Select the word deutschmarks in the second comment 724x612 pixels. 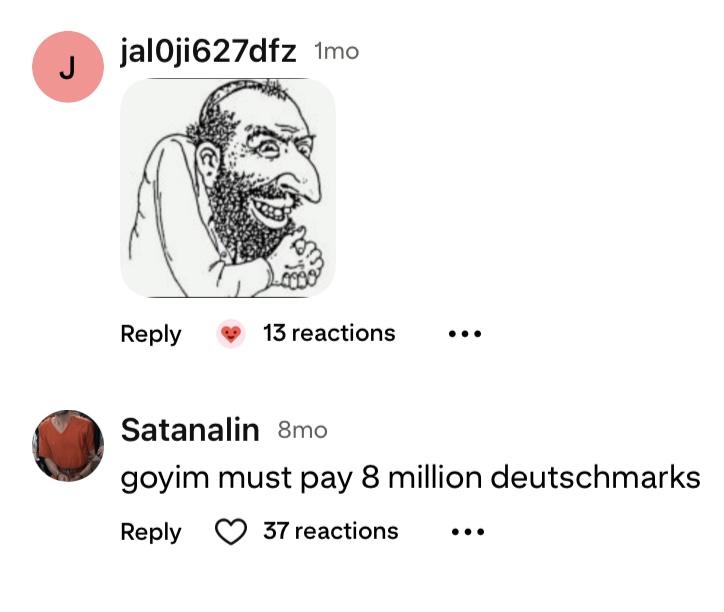(595, 477)
